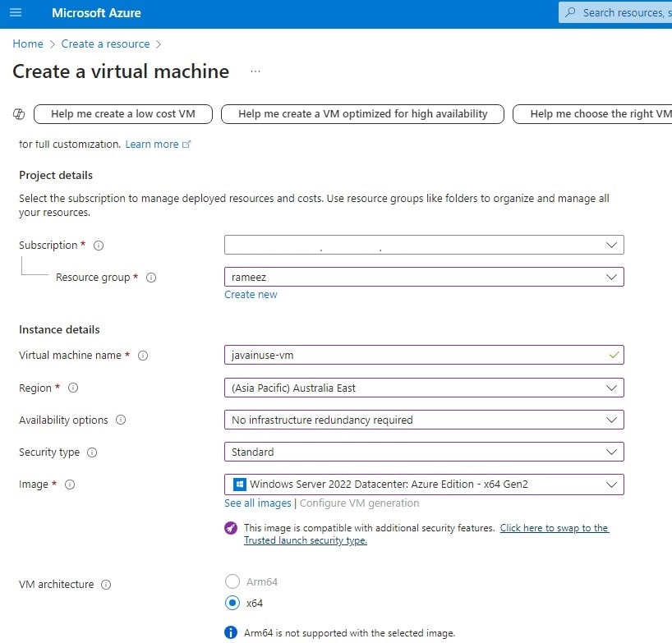This screenshot has width=672, height=643.
Task: Click the Image info icon
Action: click(70, 485)
